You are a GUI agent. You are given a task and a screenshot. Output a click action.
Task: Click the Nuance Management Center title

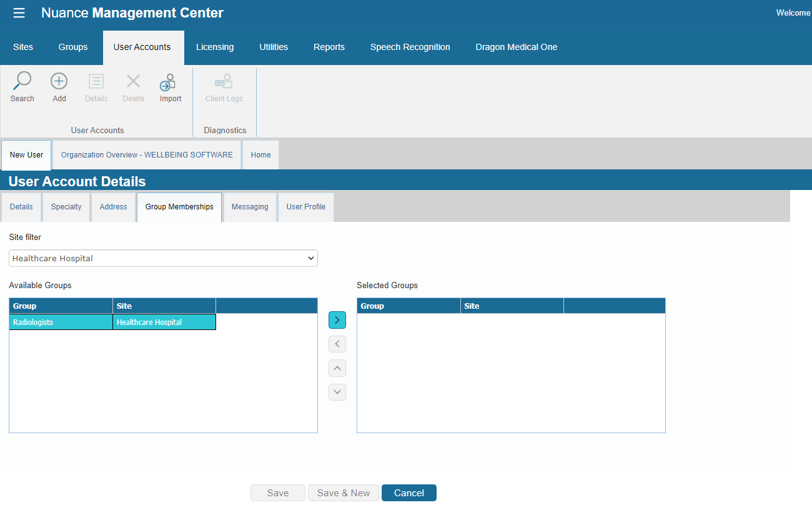(132, 13)
